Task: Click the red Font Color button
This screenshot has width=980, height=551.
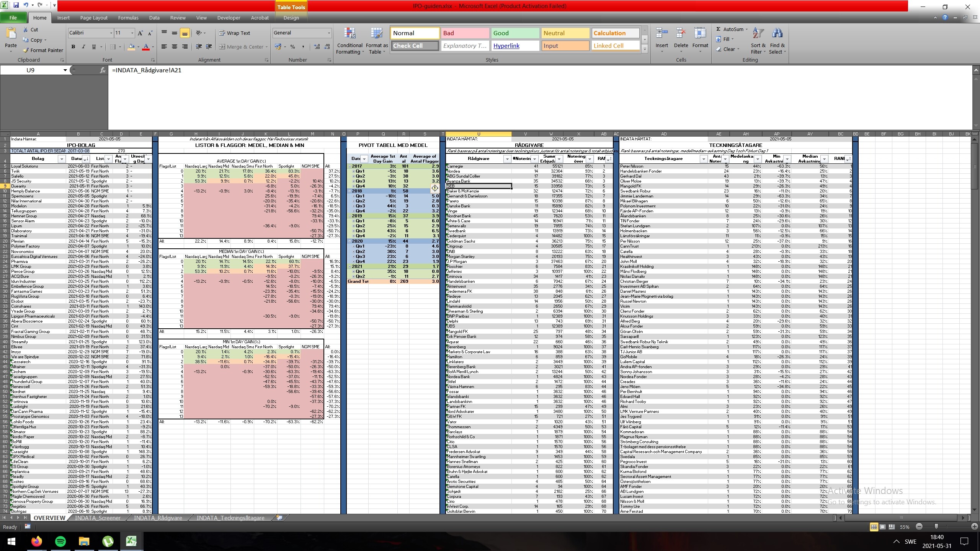Action: (x=146, y=47)
